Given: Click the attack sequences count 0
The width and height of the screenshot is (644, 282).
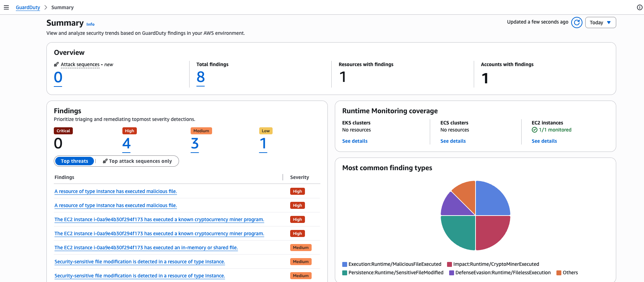Looking at the screenshot, I should coord(58,77).
